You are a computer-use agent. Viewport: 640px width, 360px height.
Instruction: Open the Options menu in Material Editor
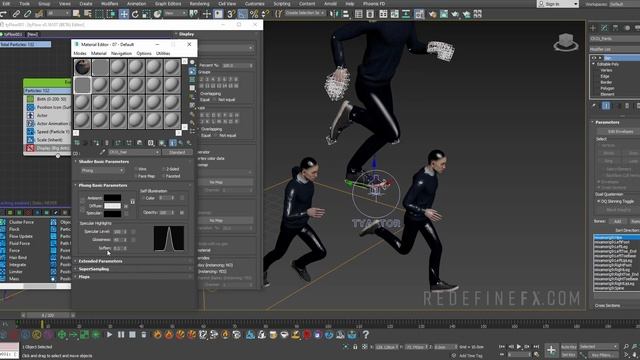[144, 53]
